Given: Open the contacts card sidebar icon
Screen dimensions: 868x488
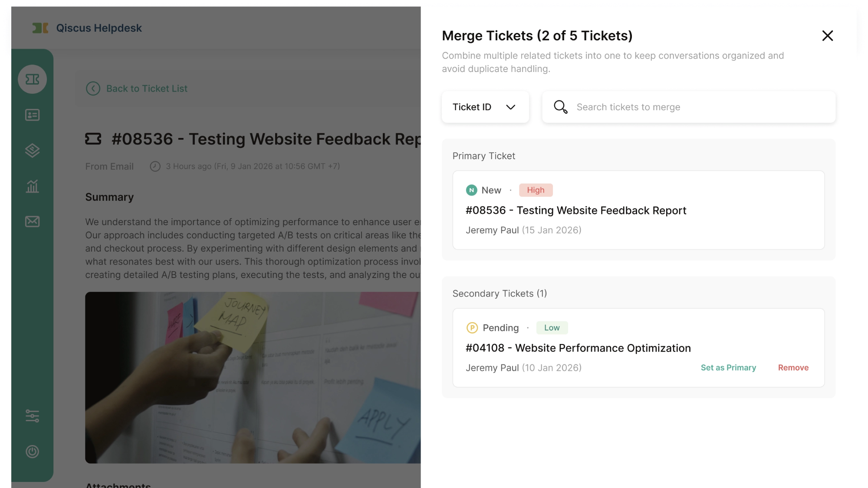Looking at the screenshot, I should 32,115.
